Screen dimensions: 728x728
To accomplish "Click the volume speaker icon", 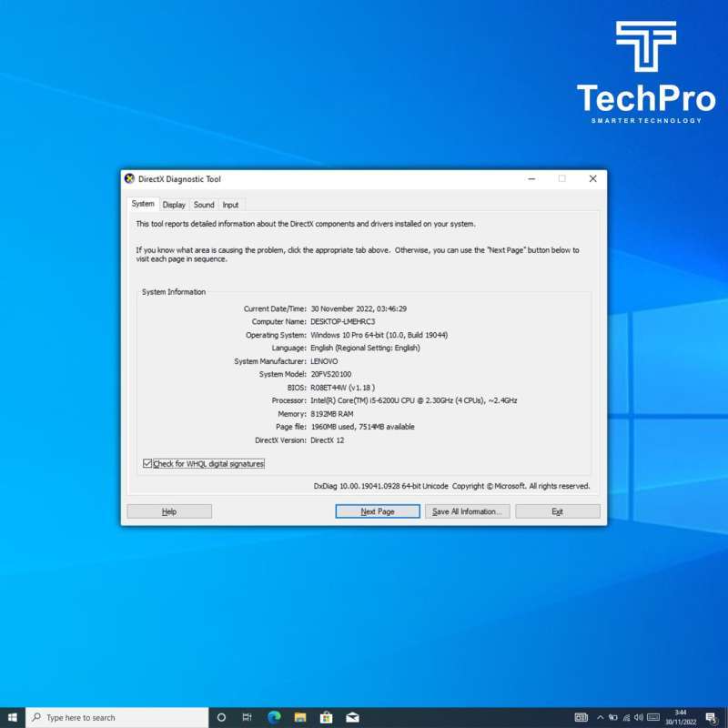I will [x=639, y=717].
